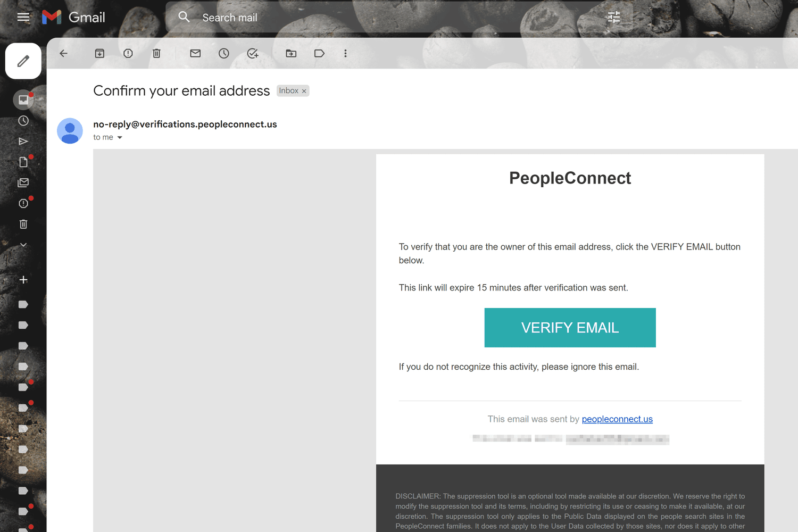
Task: Click the Search mail field
Action: pyautogui.click(x=372, y=18)
